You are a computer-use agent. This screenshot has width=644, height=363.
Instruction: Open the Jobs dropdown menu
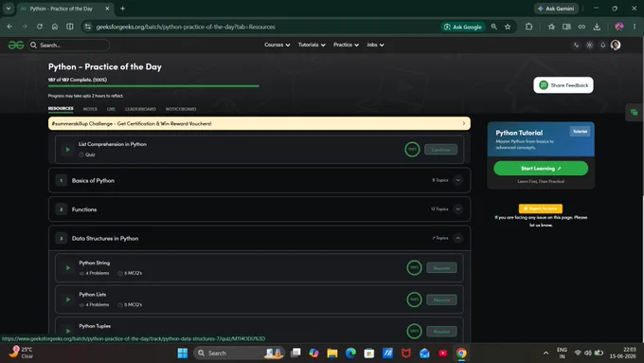click(375, 45)
